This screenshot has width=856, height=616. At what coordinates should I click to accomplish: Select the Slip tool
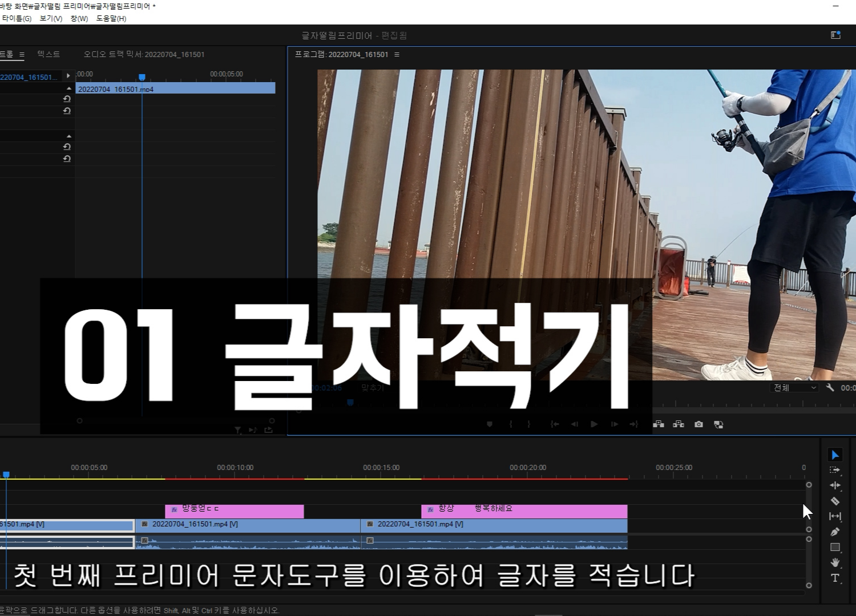pos(835,516)
